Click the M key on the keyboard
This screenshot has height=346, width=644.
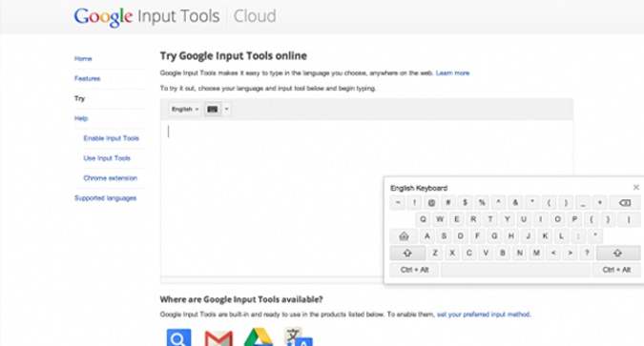[536, 254]
